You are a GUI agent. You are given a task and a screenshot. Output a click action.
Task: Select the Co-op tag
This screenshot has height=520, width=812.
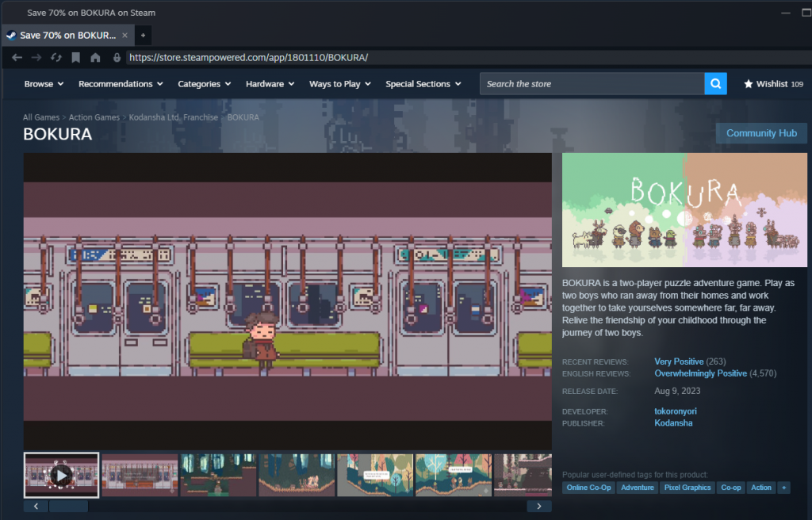click(730, 487)
